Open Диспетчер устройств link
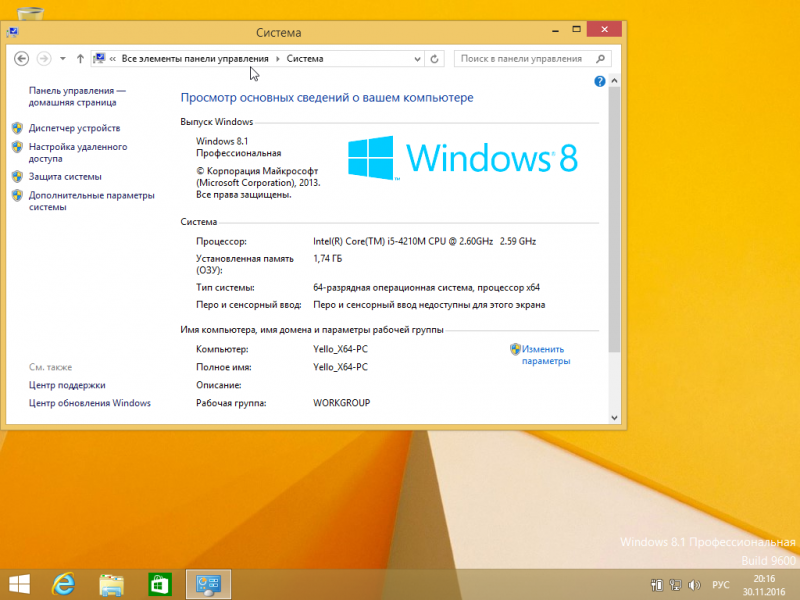Screen dimensions: 800x600 pyautogui.click(x=74, y=128)
